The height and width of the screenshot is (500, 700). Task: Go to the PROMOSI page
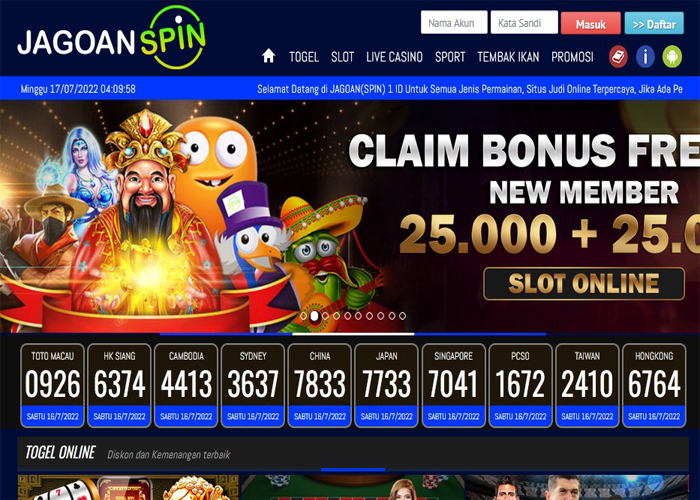pyautogui.click(x=572, y=57)
